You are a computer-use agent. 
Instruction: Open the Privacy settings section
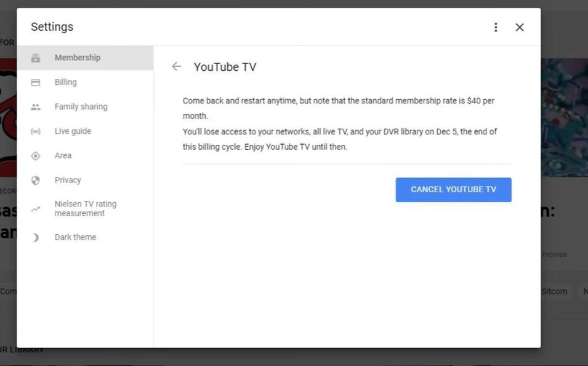point(85,180)
